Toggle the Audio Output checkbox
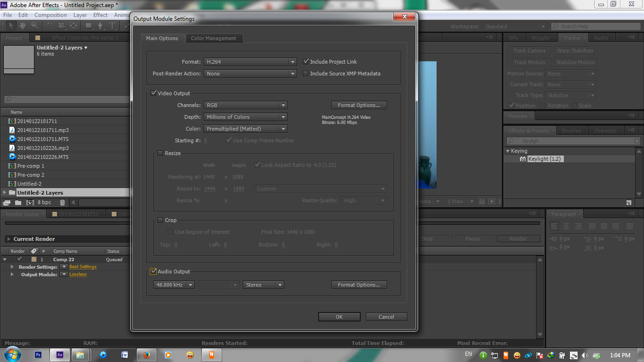Screen dimensions: 644x362 coord(153,271)
